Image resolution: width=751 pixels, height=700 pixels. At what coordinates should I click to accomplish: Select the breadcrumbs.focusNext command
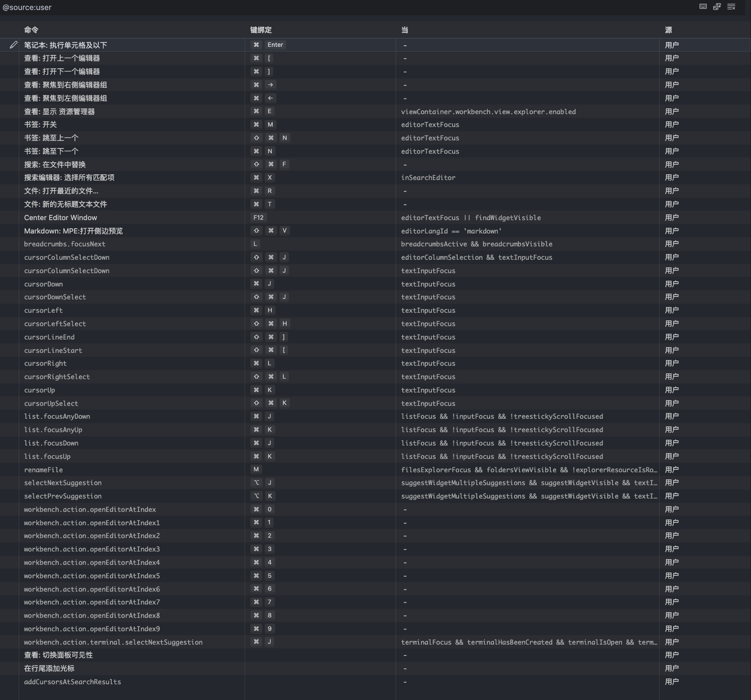pos(64,244)
